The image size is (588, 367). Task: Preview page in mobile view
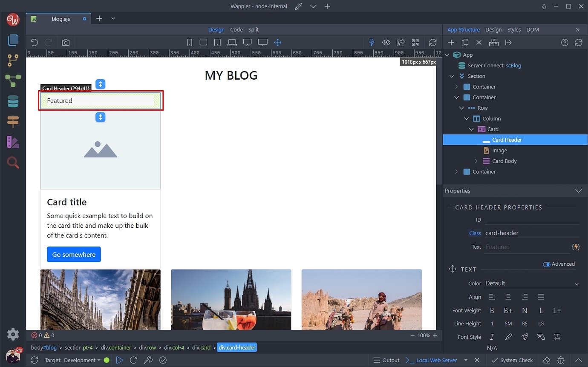coord(190,42)
